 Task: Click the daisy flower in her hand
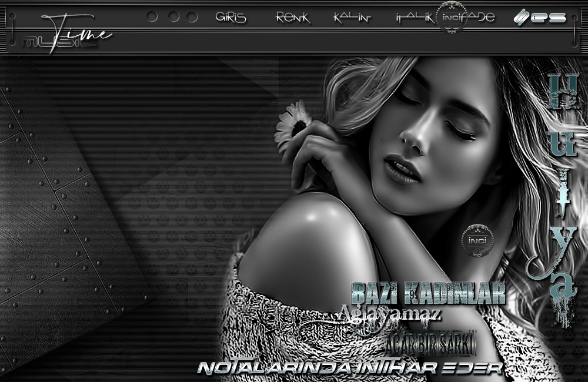click(x=293, y=124)
